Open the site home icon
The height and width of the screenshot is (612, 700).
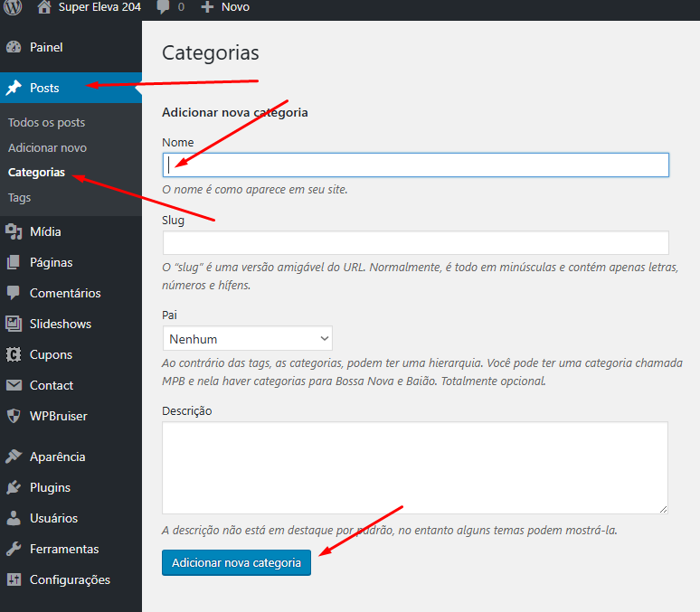click(44, 7)
